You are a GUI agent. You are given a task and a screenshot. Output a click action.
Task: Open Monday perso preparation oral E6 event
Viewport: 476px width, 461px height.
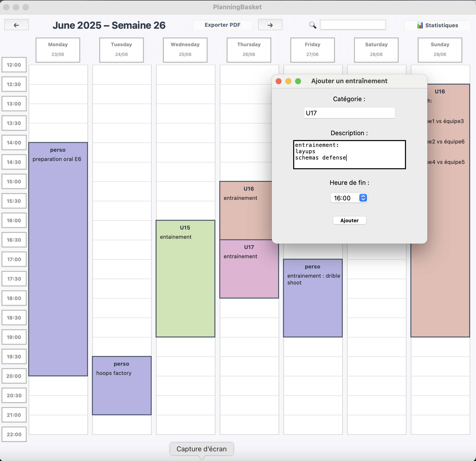(58, 259)
